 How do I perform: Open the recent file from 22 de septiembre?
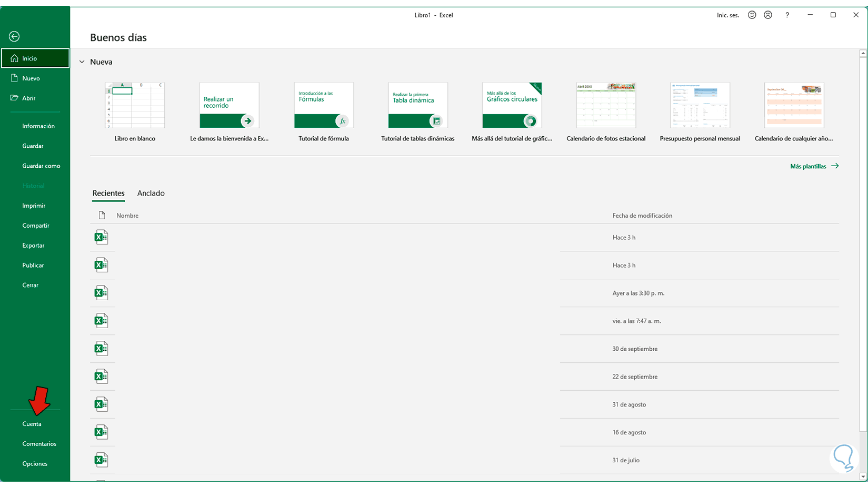pyautogui.click(x=464, y=377)
